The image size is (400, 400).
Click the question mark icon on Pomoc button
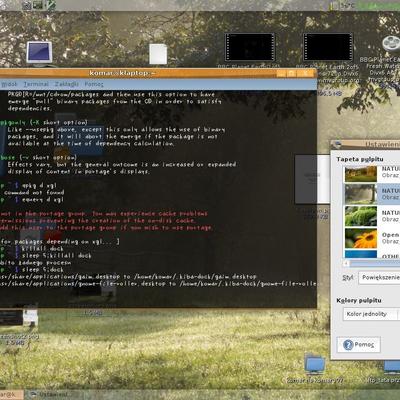(348, 345)
